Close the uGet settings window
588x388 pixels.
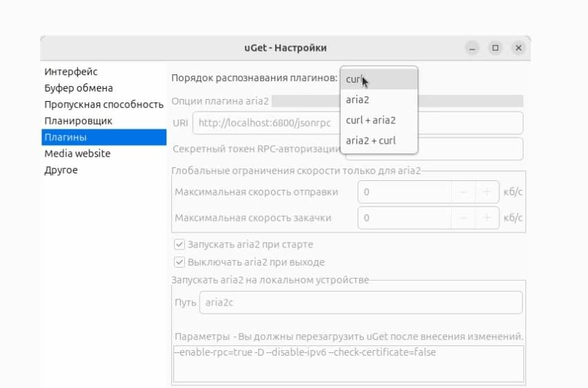point(519,48)
